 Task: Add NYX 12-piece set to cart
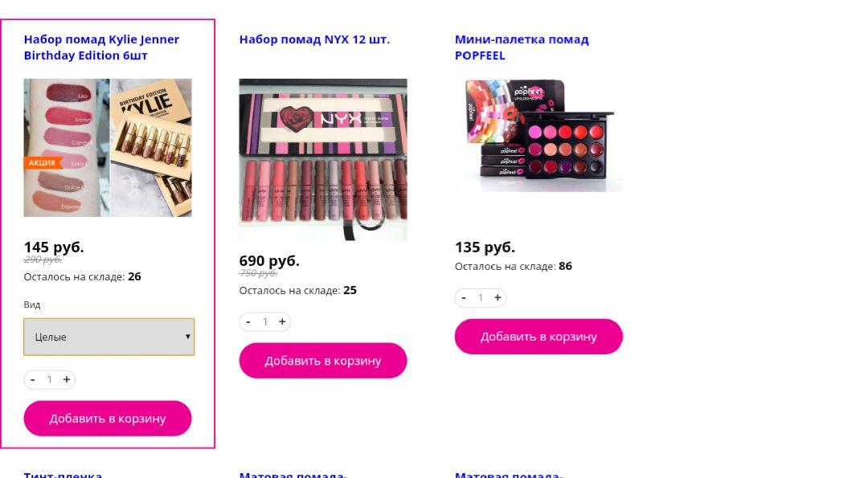click(323, 361)
